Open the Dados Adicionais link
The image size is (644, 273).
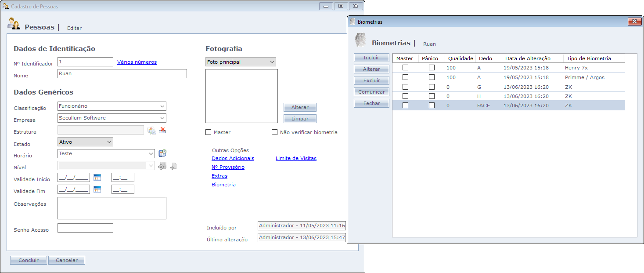(233, 158)
